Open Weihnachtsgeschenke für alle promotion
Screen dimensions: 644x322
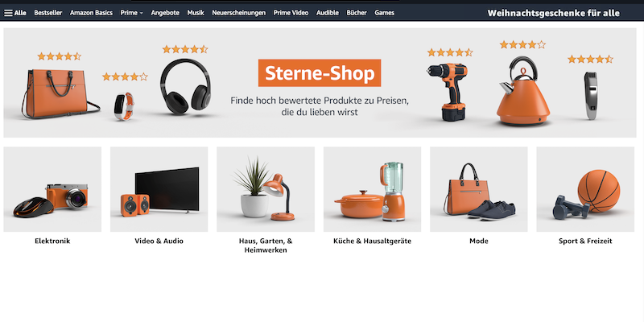(x=553, y=13)
